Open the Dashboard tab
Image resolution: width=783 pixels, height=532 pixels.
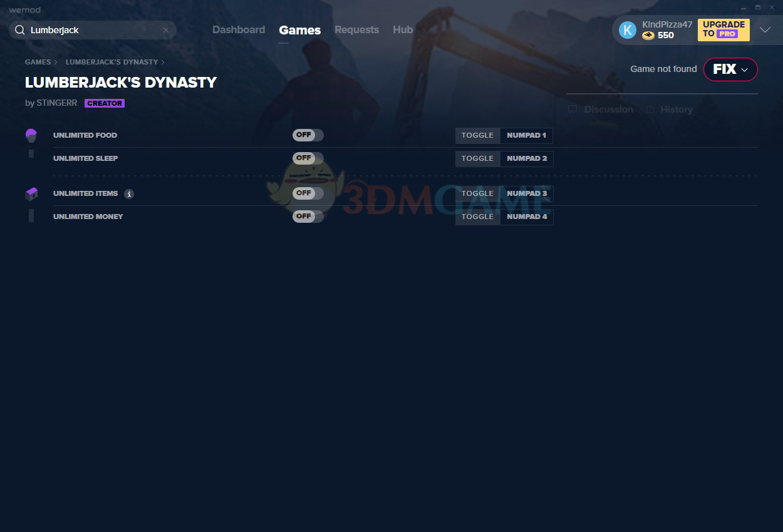[x=239, y=30]
